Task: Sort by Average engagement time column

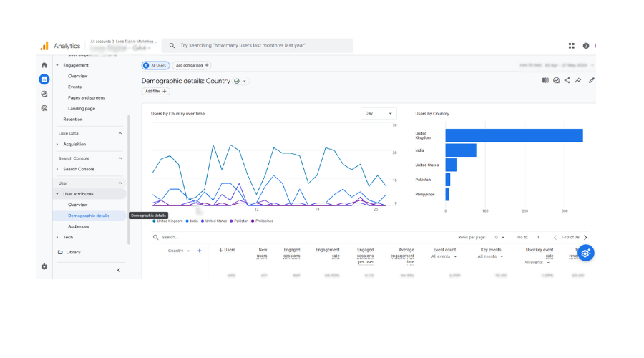Action: click(x=402, y=256)
